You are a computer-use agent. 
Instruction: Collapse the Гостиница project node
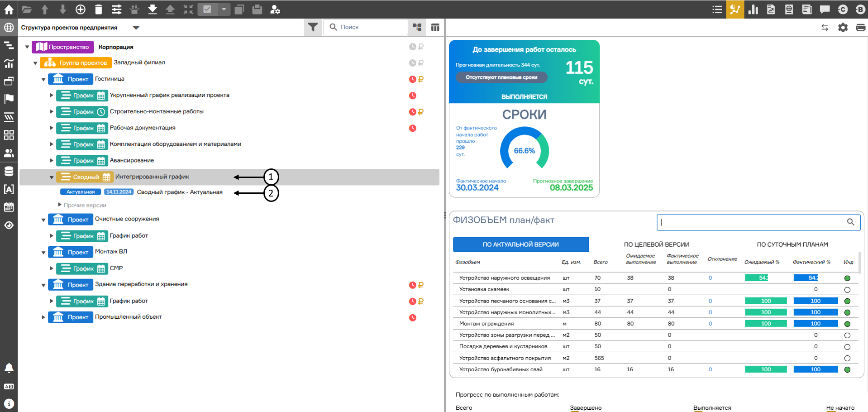(43, 79)
